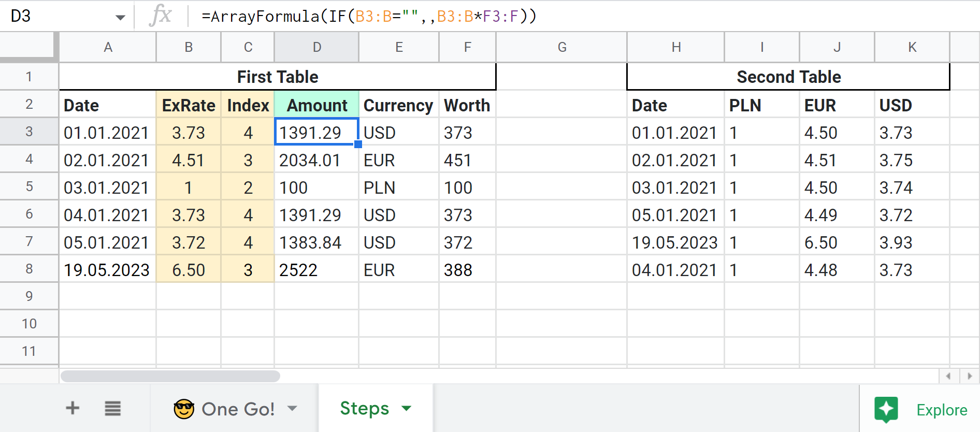Click into the formula bar text
Viewport: 980px width, 432px height.
tap(369, 16)
